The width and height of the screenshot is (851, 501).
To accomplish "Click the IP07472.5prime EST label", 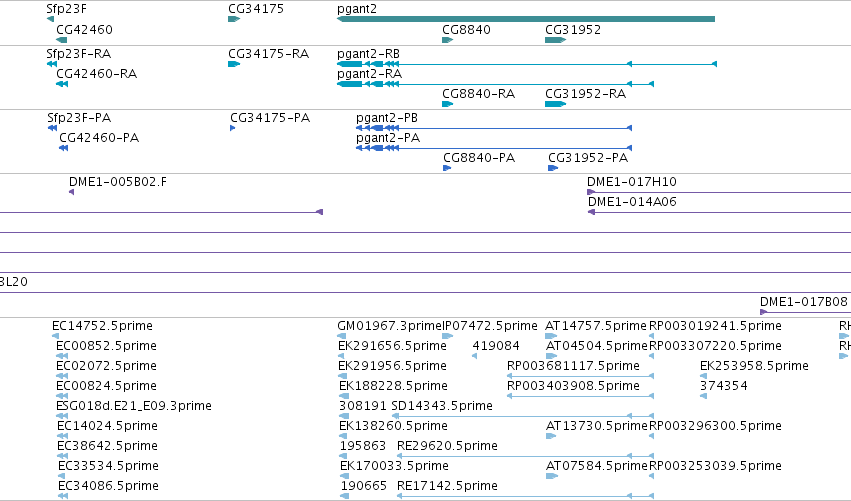I will [490, 326].
